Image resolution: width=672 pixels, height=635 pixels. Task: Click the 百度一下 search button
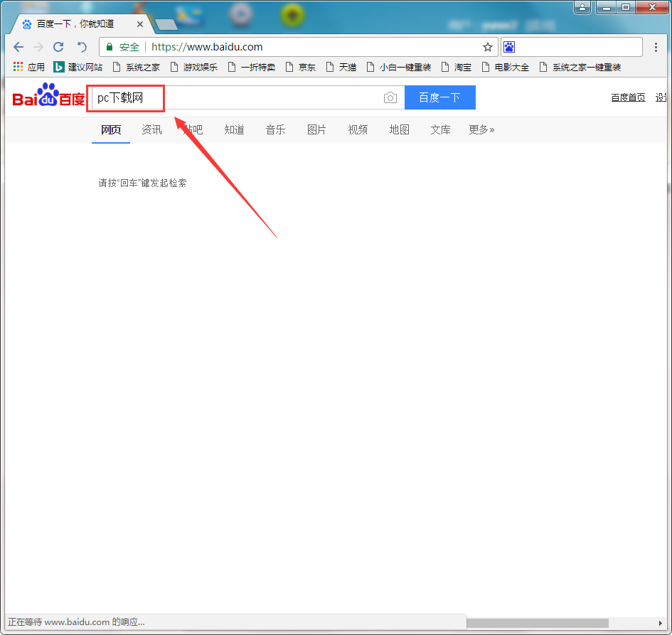(x=439, y=97)
